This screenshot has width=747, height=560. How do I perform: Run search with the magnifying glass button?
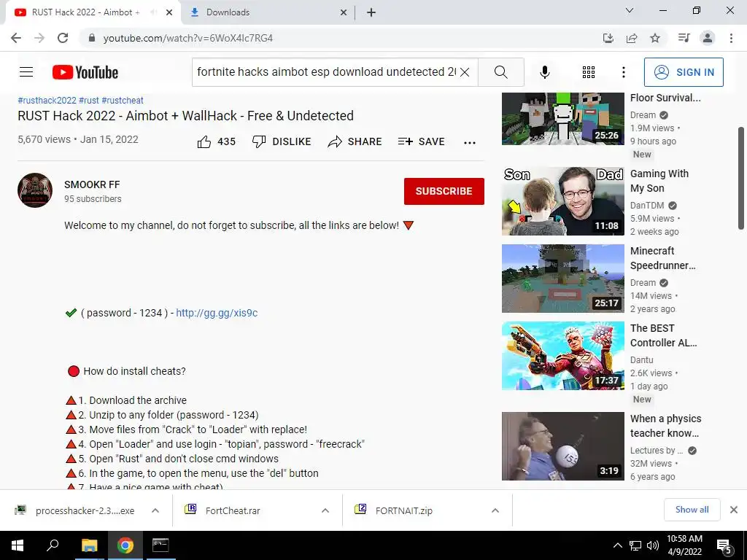(500, 72)
